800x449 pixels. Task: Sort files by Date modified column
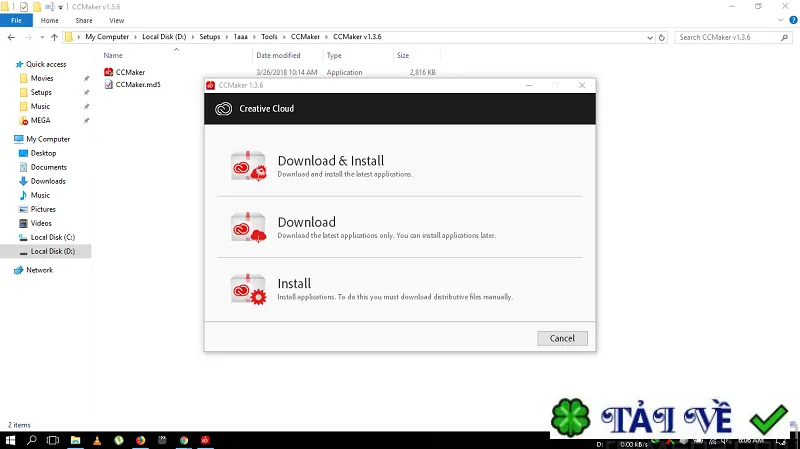click(278, 55)
